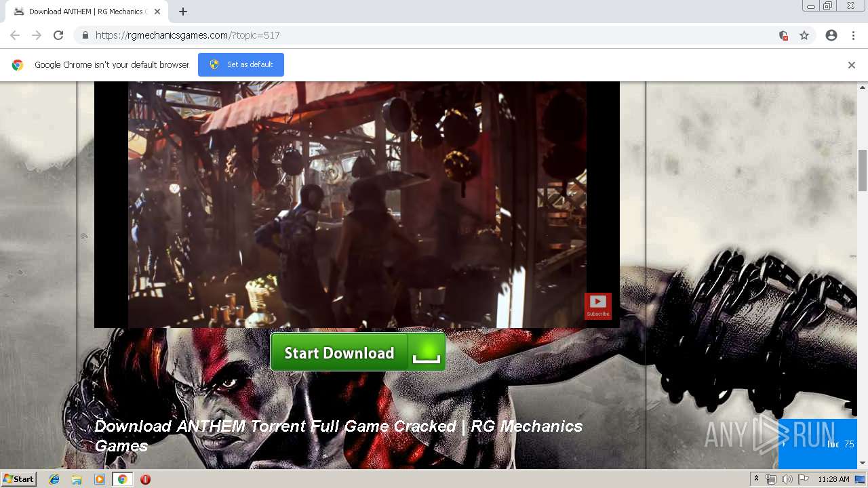Click the scrollbar down arrow
This screenshot has width=868, height=488.
point(863,464)
